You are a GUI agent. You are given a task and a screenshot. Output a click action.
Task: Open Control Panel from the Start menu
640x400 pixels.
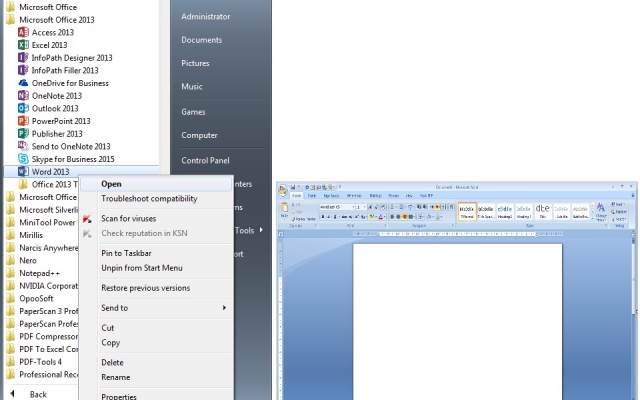[x=205, y=160]
